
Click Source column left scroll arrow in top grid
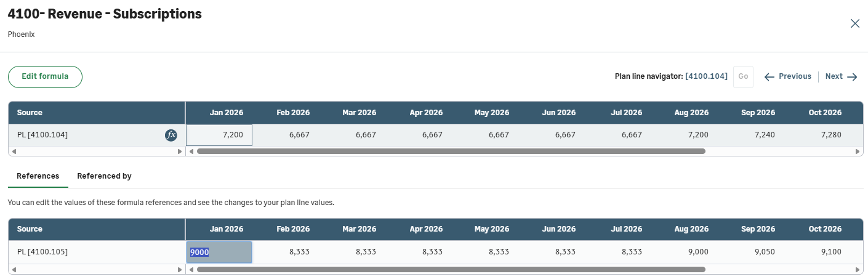(x=14, y=151)
